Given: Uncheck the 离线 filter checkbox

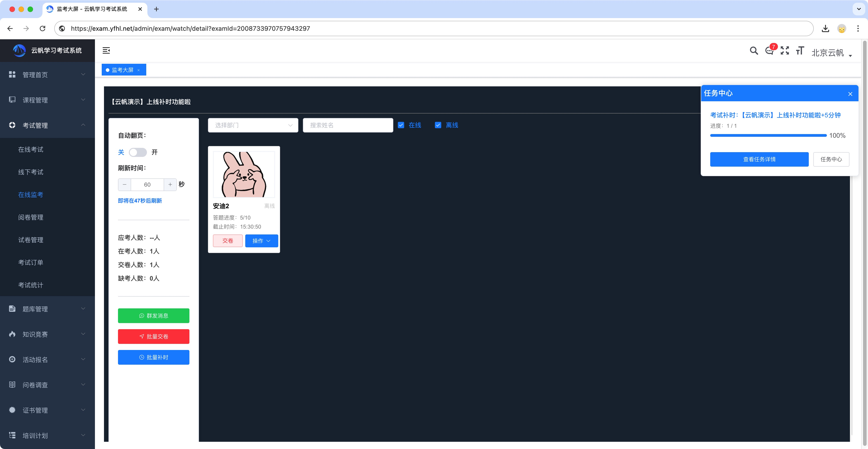Looking at the screenshot, I should coord(438,125).
